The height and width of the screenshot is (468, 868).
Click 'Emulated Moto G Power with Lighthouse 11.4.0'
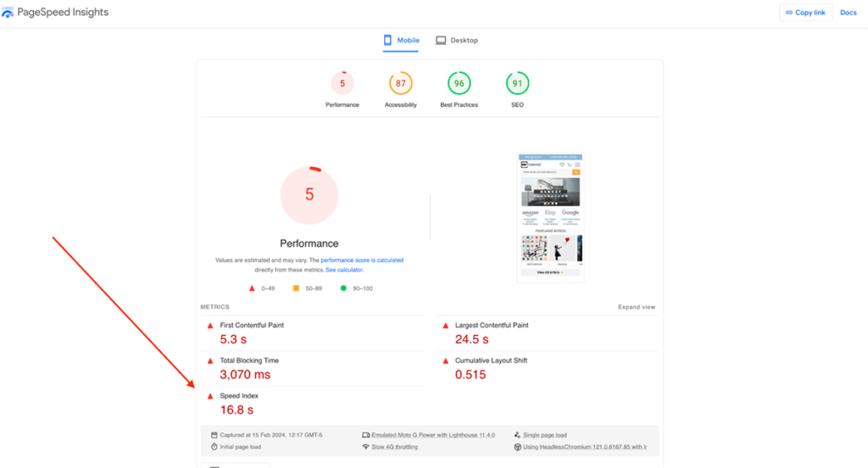click(433, 435)
